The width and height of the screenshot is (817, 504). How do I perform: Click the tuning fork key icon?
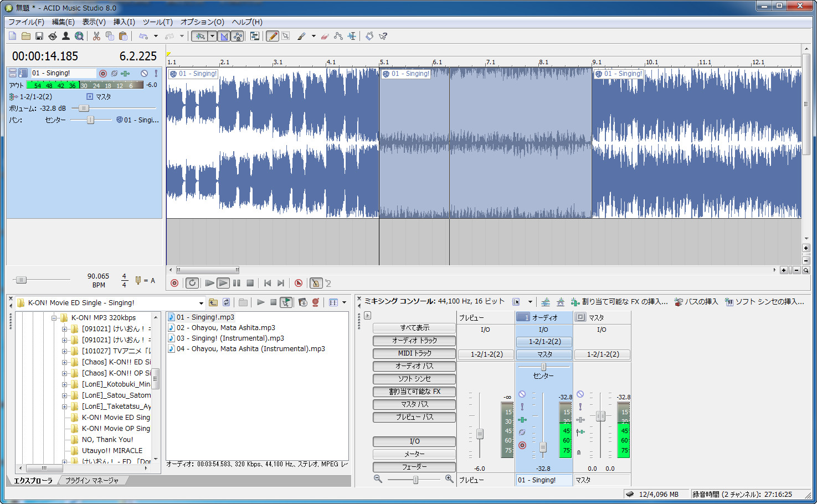pyautogui.click(x=138, y=280)
